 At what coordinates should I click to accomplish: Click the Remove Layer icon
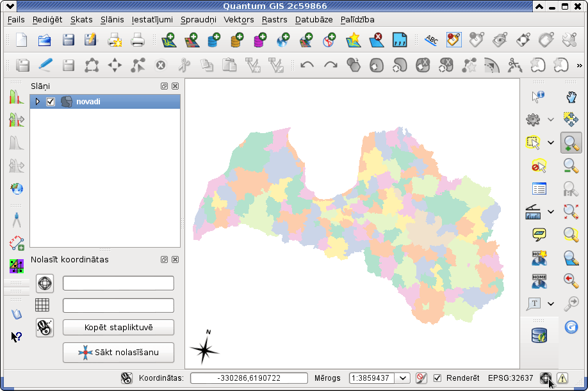click(x=376, y=40)
